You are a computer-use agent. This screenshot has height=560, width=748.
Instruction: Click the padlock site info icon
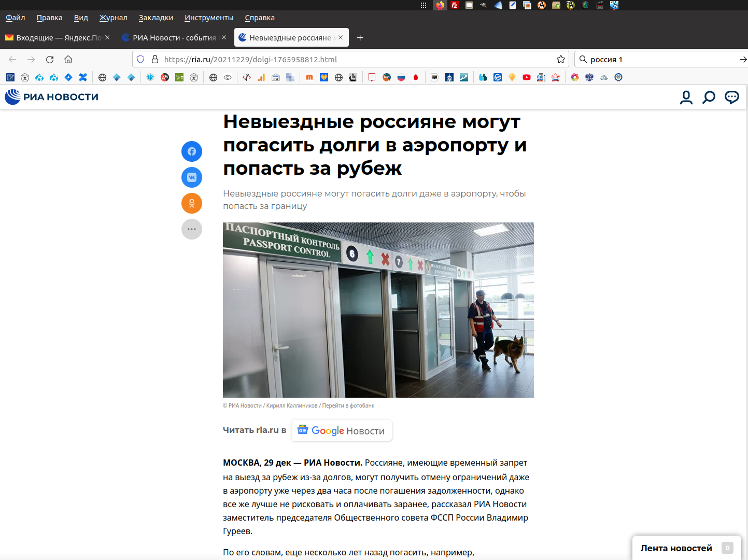154,60
